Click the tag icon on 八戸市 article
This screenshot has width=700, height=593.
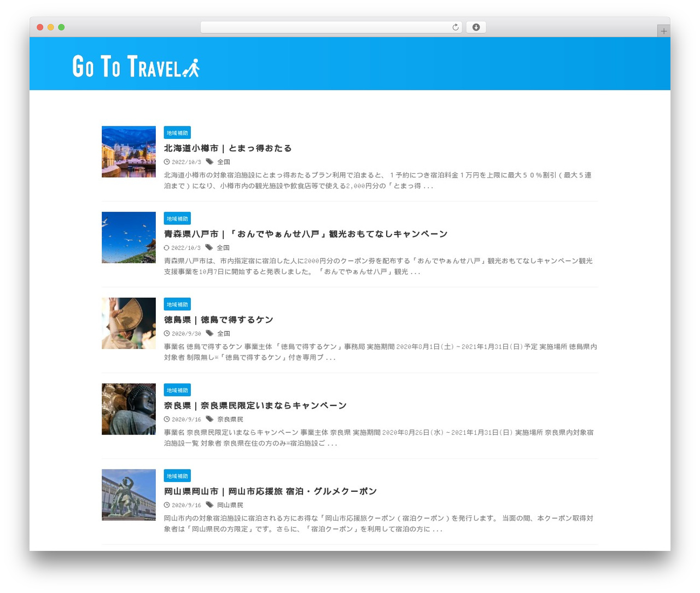(x=209, y=248)
